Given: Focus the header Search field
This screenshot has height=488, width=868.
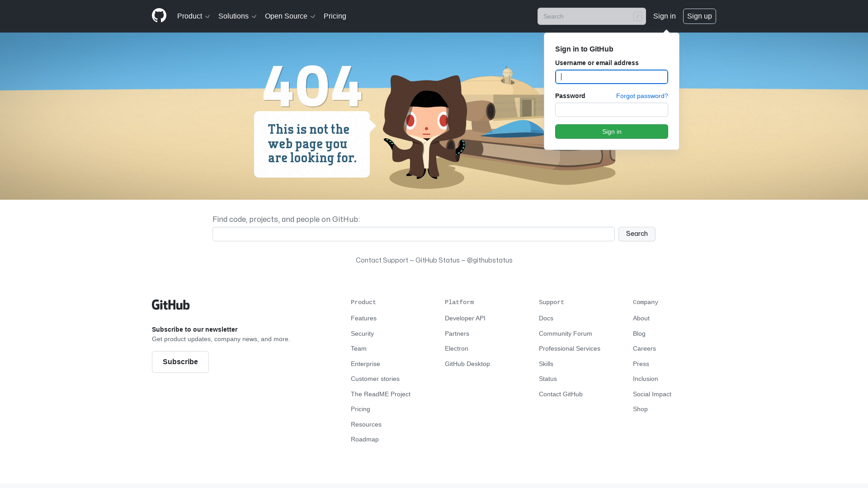Looking at the screenshot, I should pyautogui.click(x=591, y=16).
